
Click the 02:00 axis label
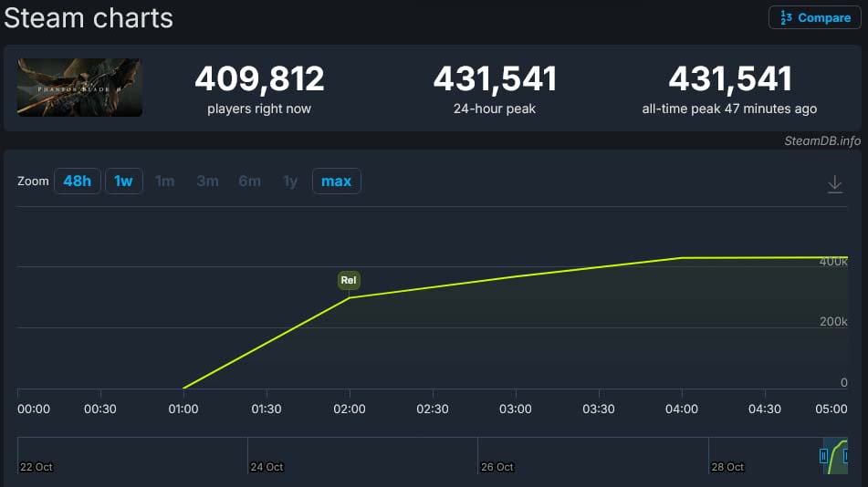coord(350,409)
